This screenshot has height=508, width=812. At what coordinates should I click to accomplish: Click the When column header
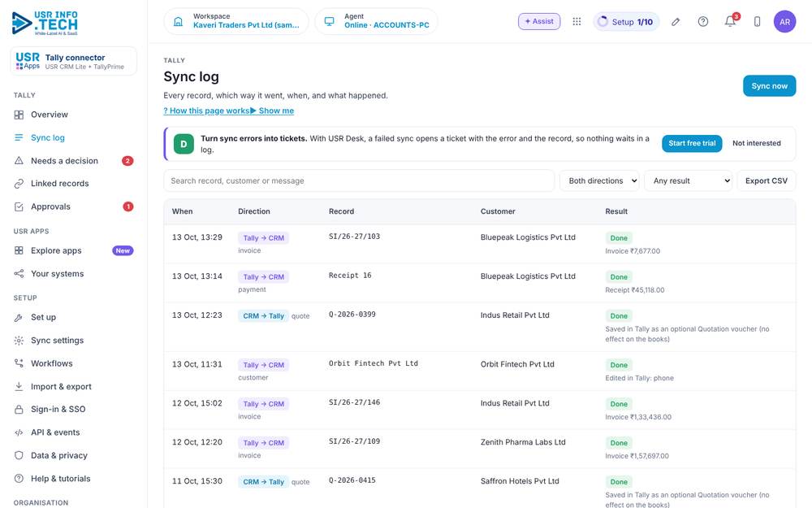click(x=182, y=211)
